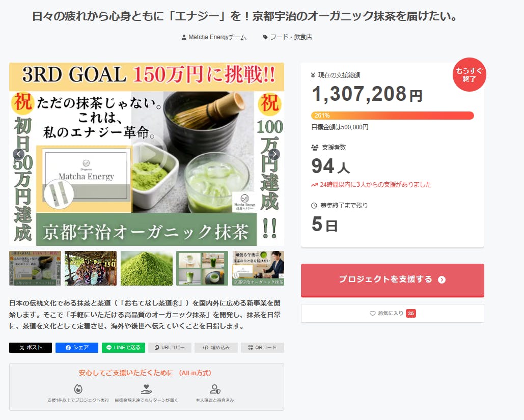Viewport: 524px width, 420px height.
Task: Share project on Facebook
Action: [x=77, y=348]
